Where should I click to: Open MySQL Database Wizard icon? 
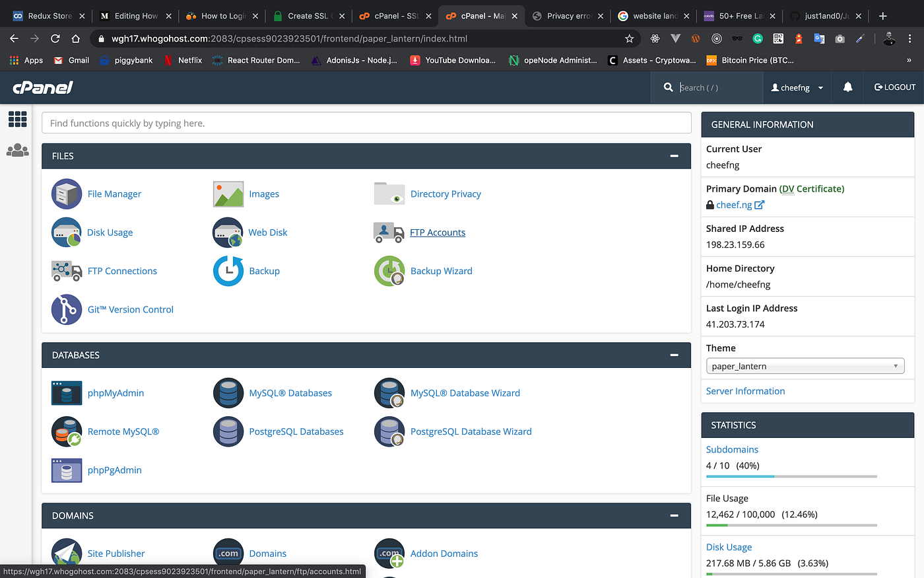[x=389, y=393]
